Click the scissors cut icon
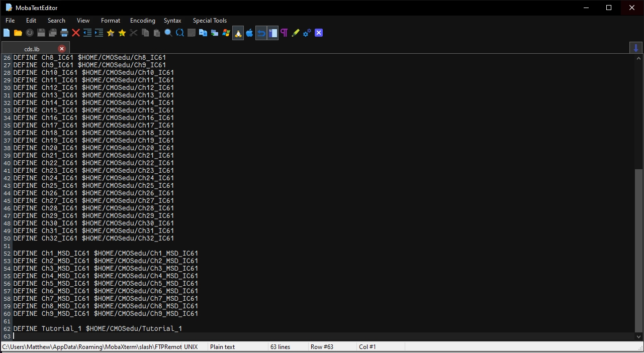Image resolution: width=644 pixels, height=353 pixels. coord(134,33)
